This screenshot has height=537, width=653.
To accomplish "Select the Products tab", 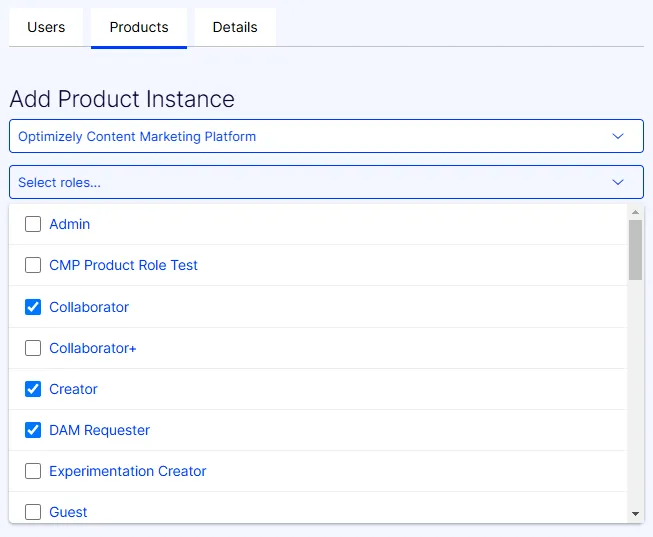I will pos(139,27).
